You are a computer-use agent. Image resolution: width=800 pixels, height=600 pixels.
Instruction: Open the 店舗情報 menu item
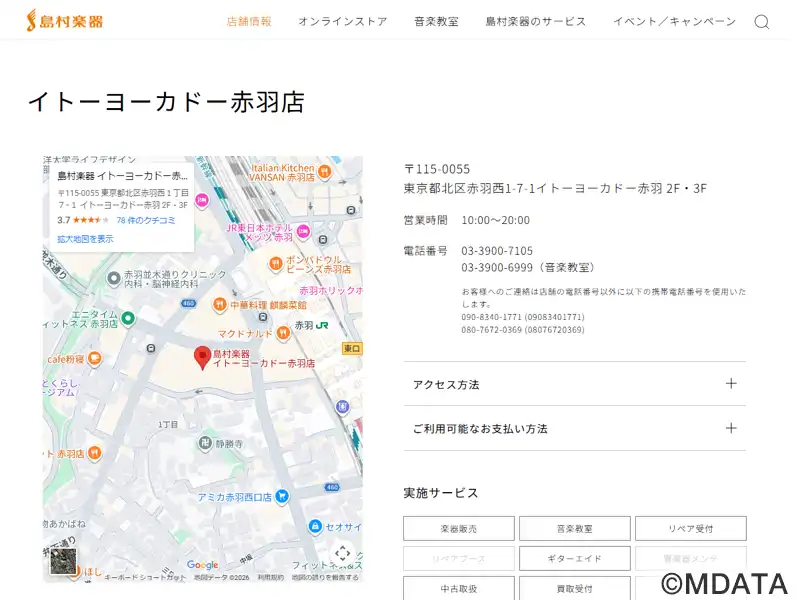pos(249,22)
